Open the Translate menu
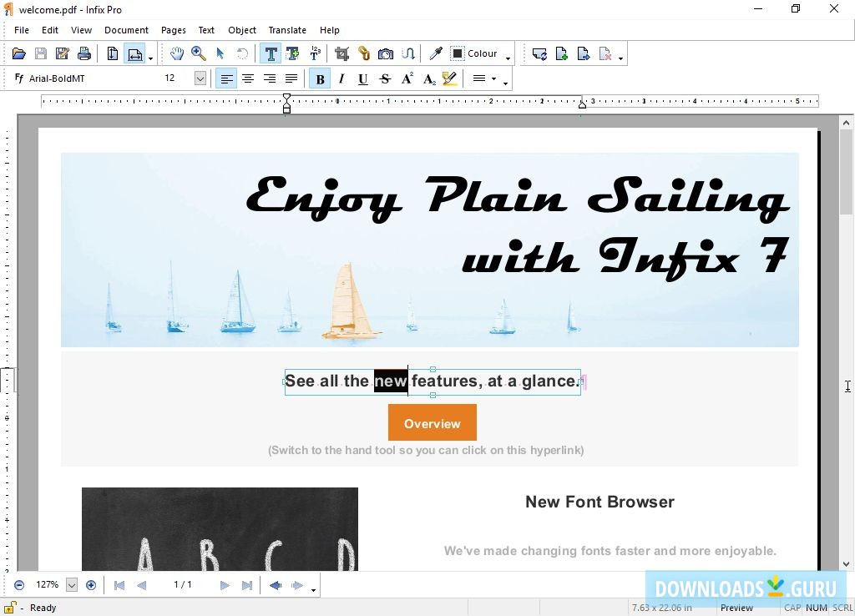The width and height of the screenshot is (855, 616). (x=287, y=30)
